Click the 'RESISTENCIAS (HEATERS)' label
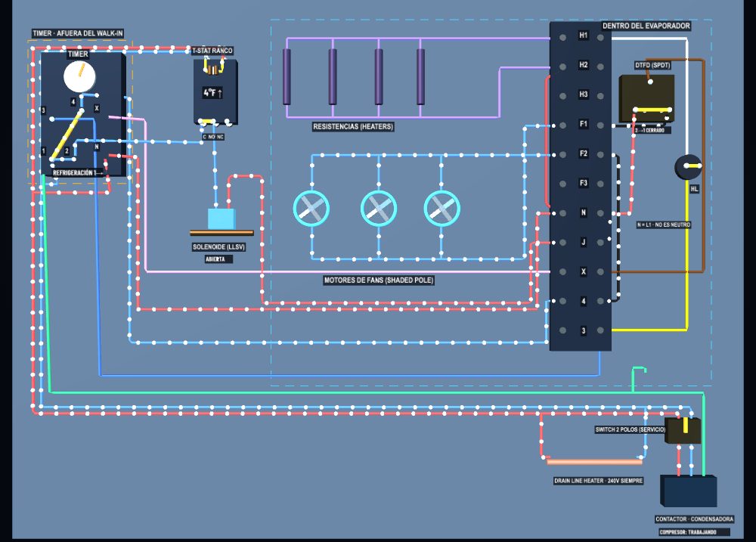The width and height of the screenshot is (756, 542). [x=353, y=127]
